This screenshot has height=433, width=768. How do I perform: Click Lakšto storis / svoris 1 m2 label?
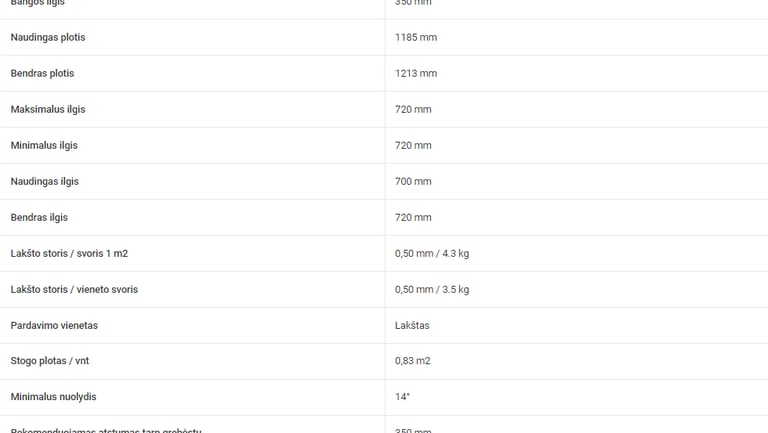pos(69,253)
